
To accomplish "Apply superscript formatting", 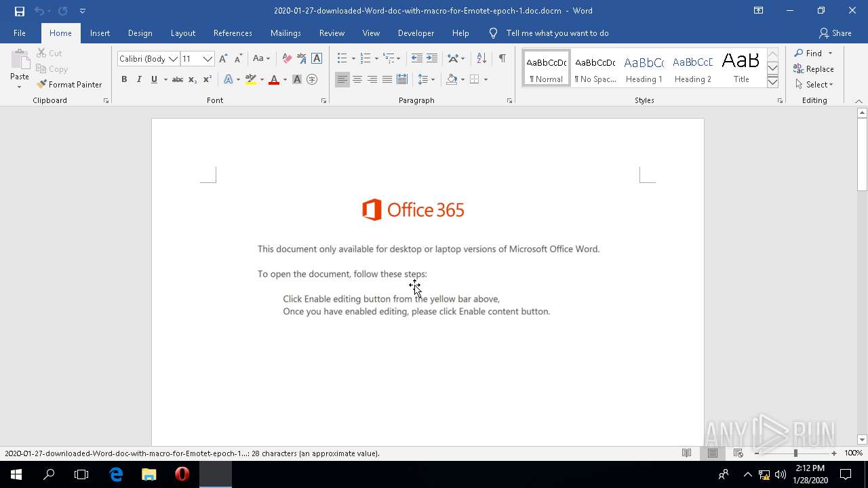I will (208, 79).
